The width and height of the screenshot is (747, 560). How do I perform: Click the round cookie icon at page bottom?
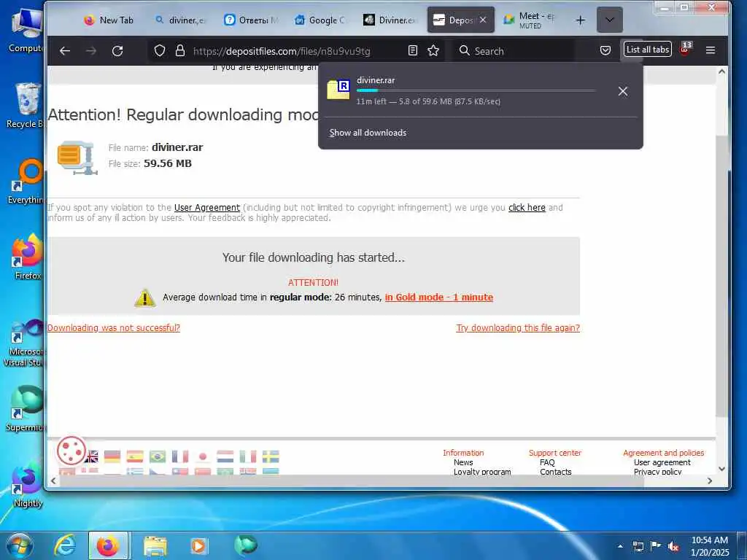pyautogui.click(x=71, y=451)
